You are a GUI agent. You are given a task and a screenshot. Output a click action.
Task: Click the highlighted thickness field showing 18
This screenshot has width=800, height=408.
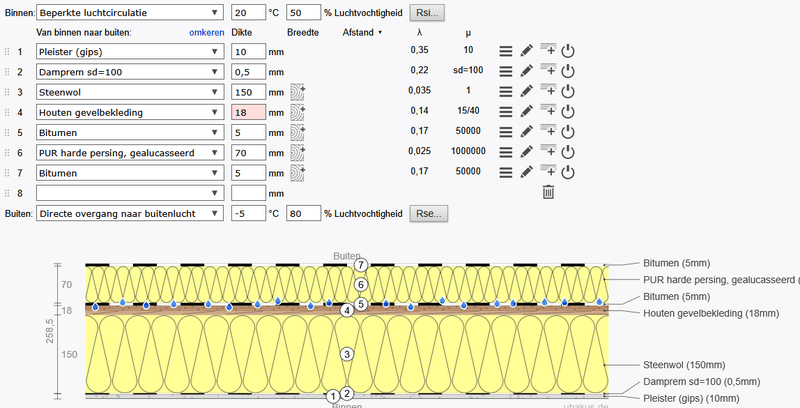coord(248,112)
